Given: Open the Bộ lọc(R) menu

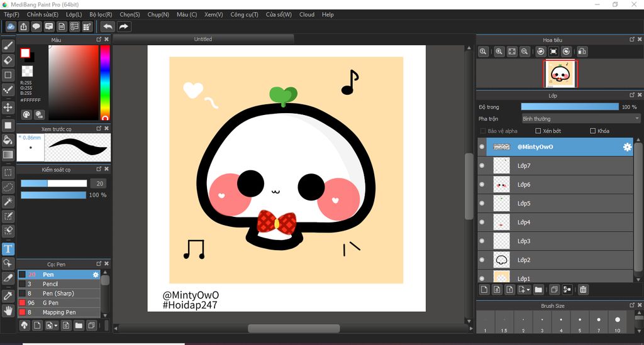Looking at the screenshot, I should tap(101, 14).
